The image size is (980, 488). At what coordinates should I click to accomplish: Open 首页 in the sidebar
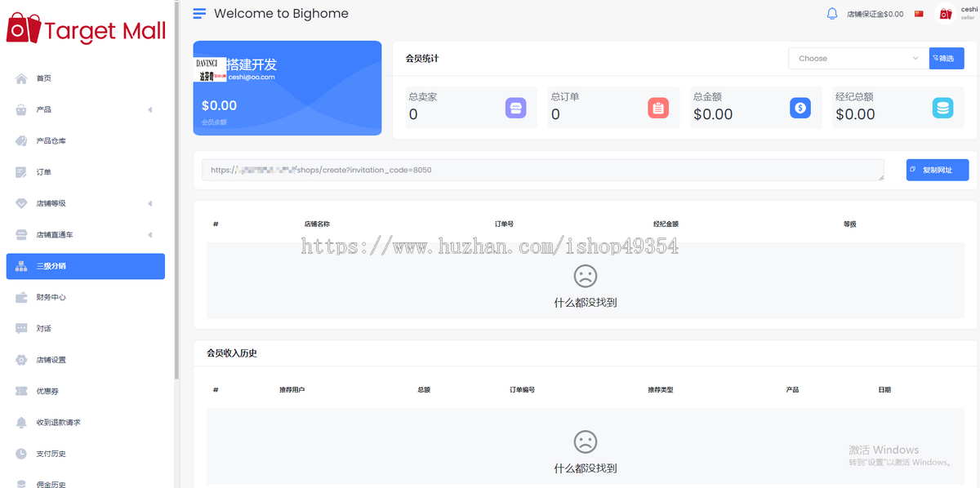coord(85,78)
